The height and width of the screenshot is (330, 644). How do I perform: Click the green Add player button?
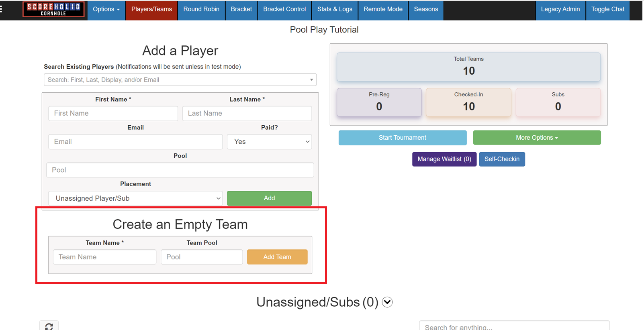click(269, 198)
